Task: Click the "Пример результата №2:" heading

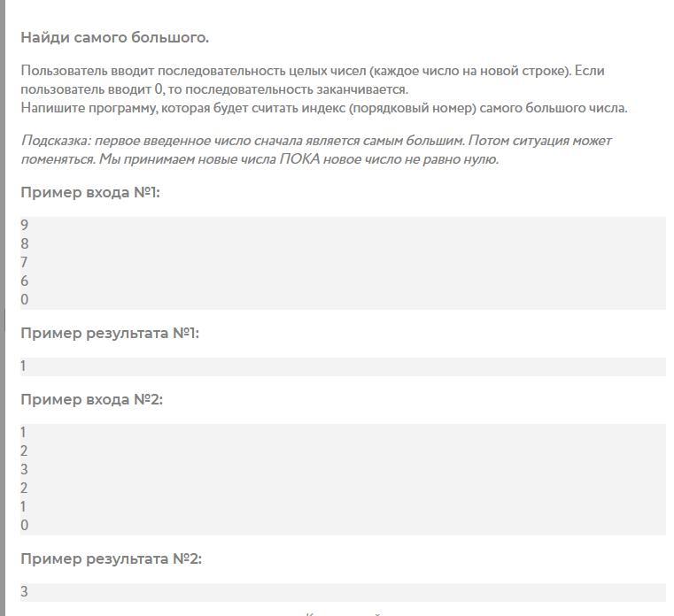Action: [112, 558]
